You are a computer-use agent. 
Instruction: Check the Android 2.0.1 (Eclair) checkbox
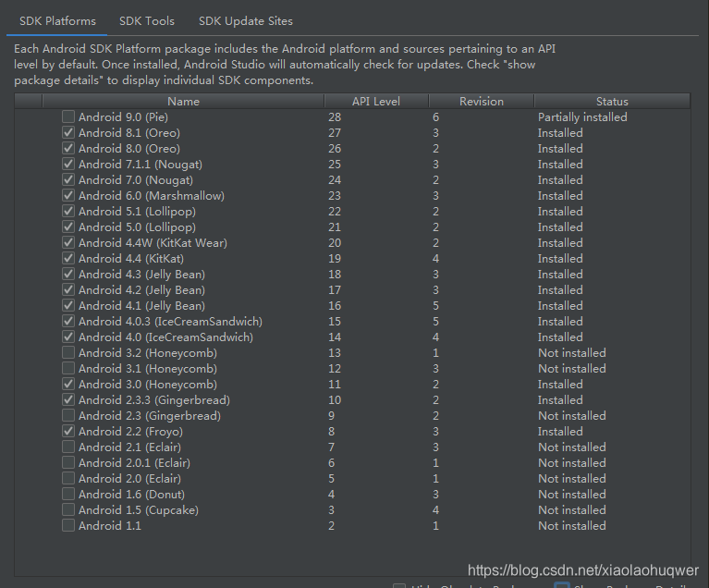68,462
